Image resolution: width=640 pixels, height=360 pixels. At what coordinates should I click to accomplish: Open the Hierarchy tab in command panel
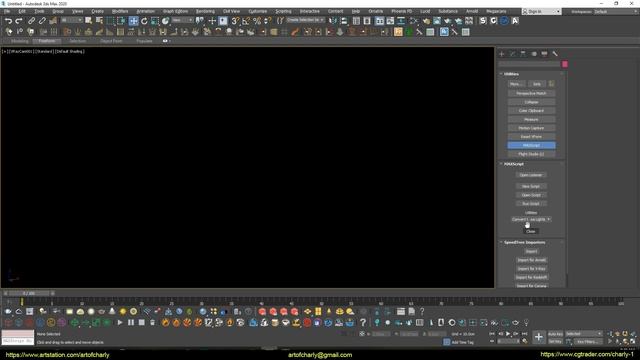(x=523, y=54)
